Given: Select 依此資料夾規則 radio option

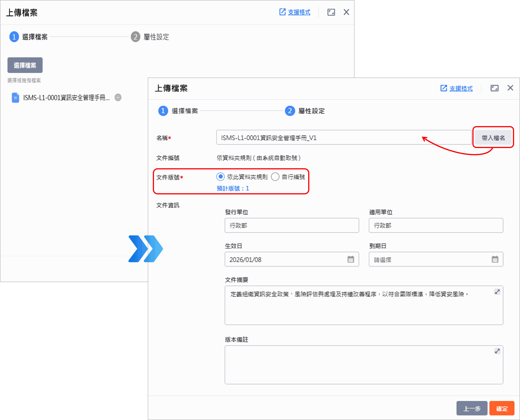Looking at the screenshot, I should click(220, 177).
